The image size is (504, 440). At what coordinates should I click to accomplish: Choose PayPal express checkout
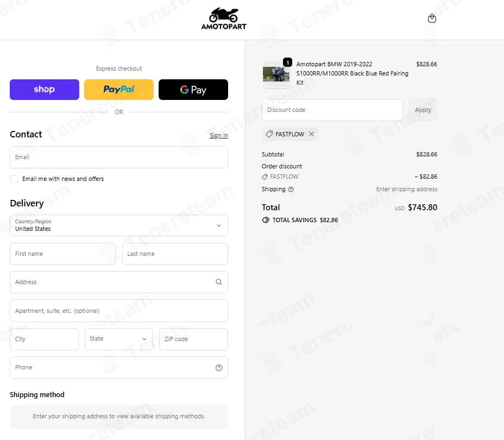tap(119, 90)
